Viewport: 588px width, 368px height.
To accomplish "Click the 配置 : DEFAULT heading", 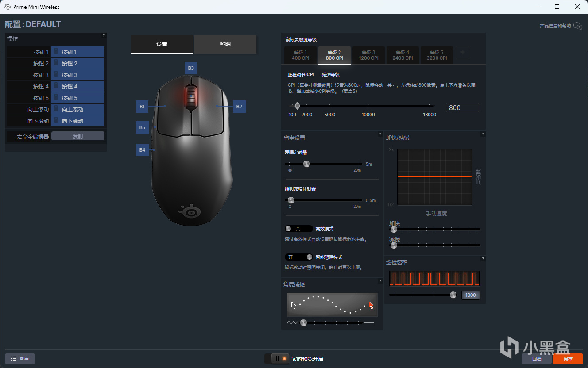I will (33, 24).
